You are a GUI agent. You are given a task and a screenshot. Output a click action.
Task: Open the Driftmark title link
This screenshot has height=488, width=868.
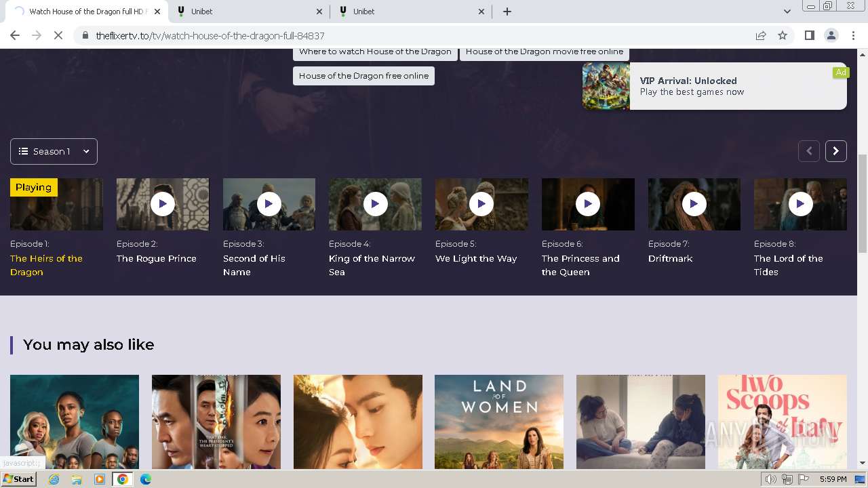670,258
